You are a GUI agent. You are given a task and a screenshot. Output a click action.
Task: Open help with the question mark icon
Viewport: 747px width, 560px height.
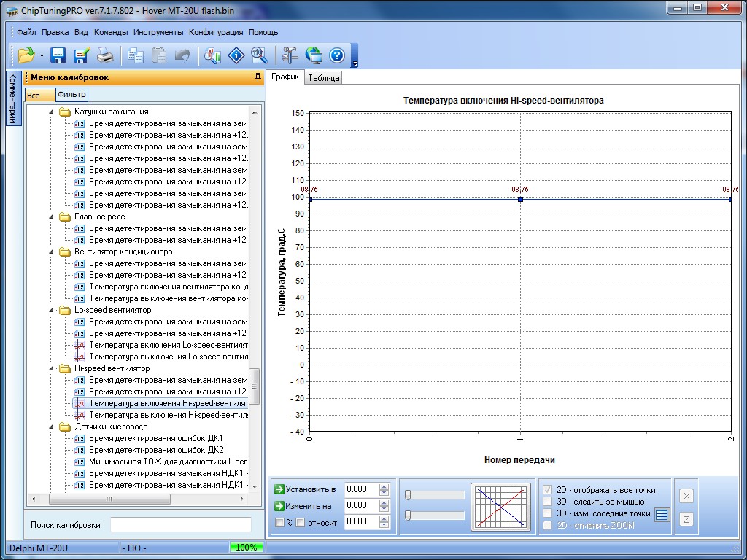tap(336, 55)
